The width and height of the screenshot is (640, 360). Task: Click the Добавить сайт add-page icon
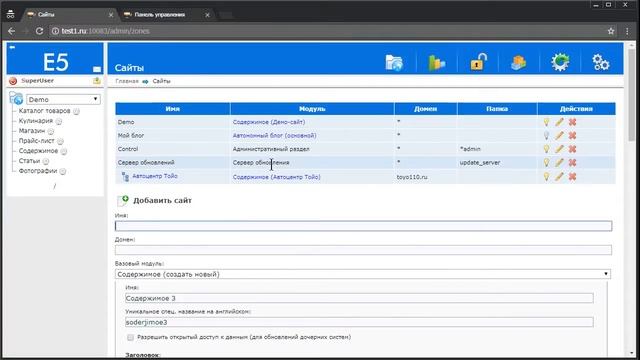[123, 200]
